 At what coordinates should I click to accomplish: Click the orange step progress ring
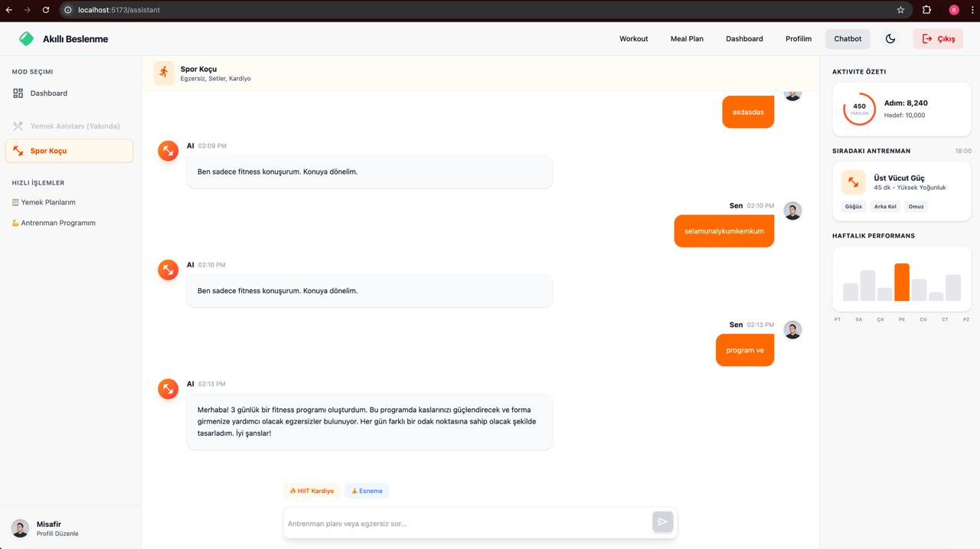point(858,108)
